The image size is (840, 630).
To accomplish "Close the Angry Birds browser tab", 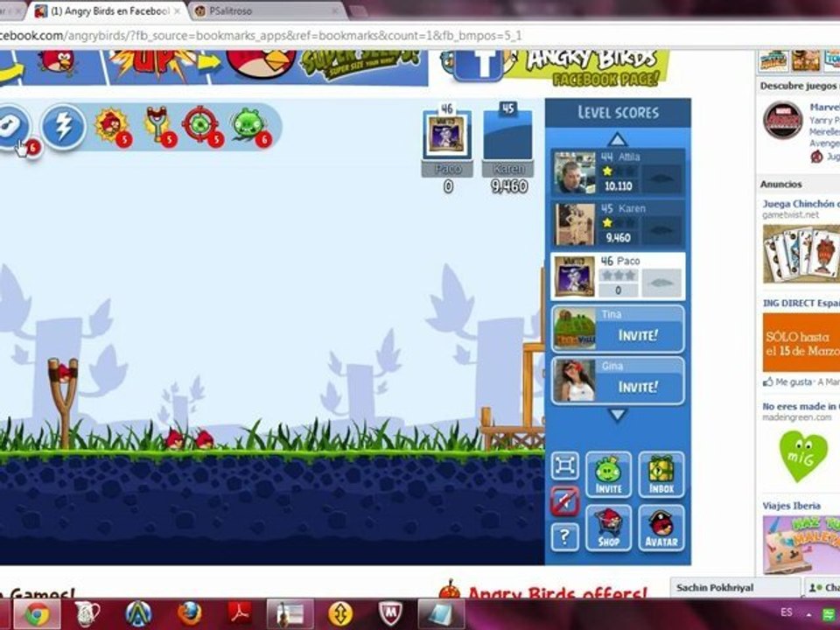I will (177, 10).
